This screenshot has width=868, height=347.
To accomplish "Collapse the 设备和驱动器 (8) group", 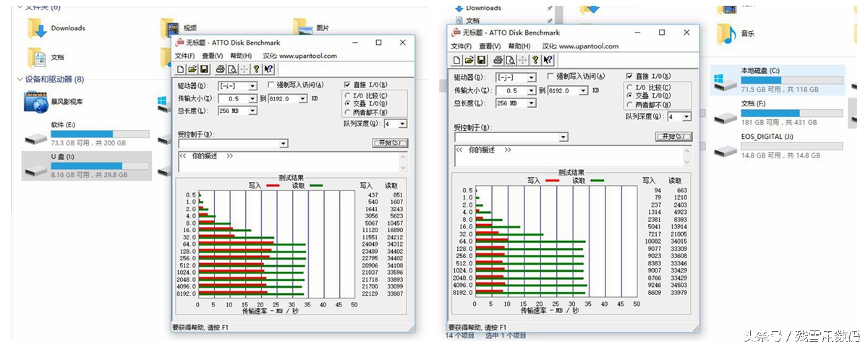I will pyautogui.click(x=20, y=80).
